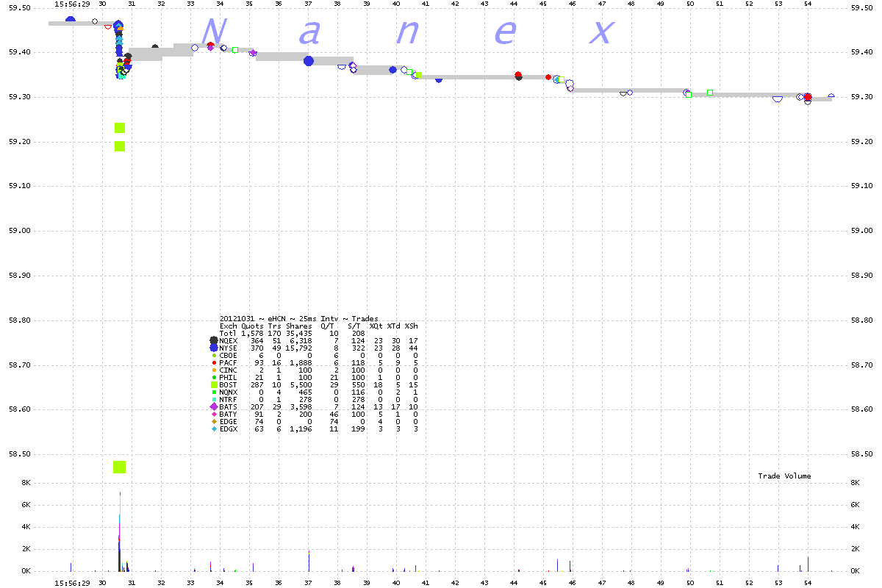Click the 'EDGX' exchange label
Image resolution: width=882 pixels, height=588 pixels.
229,429
